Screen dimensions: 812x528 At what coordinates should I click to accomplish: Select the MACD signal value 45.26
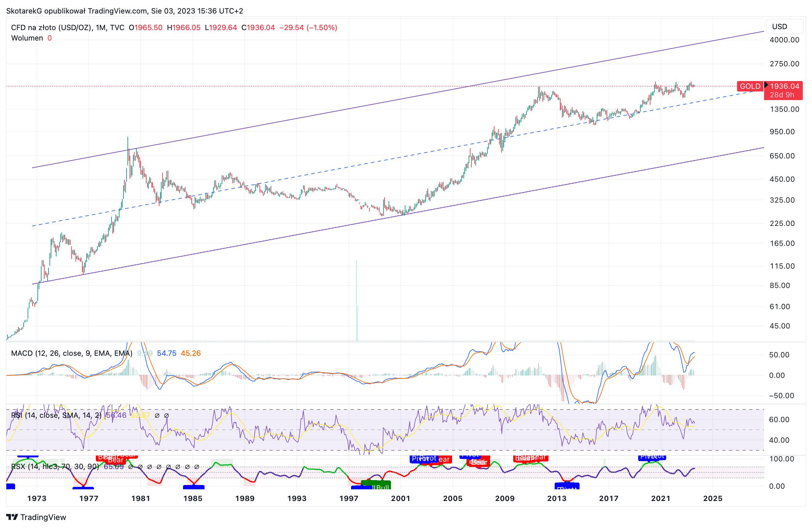(x=191, y=353)
